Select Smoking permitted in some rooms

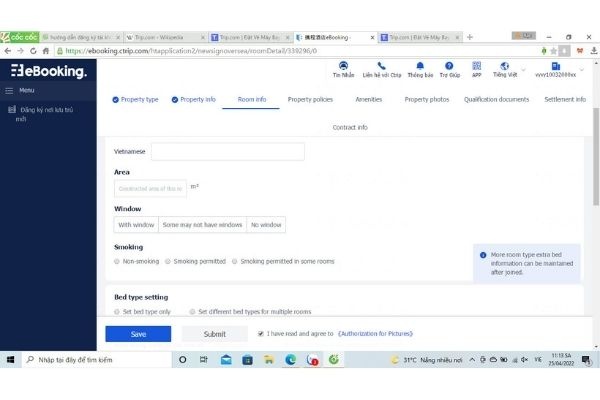[235, 261]
